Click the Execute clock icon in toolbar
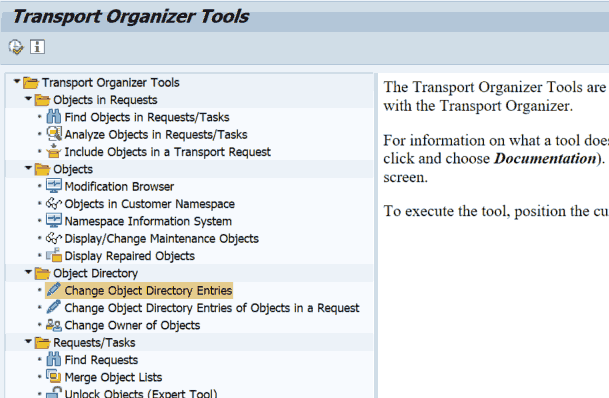609x398 pixels. click(x=16, y=47)
